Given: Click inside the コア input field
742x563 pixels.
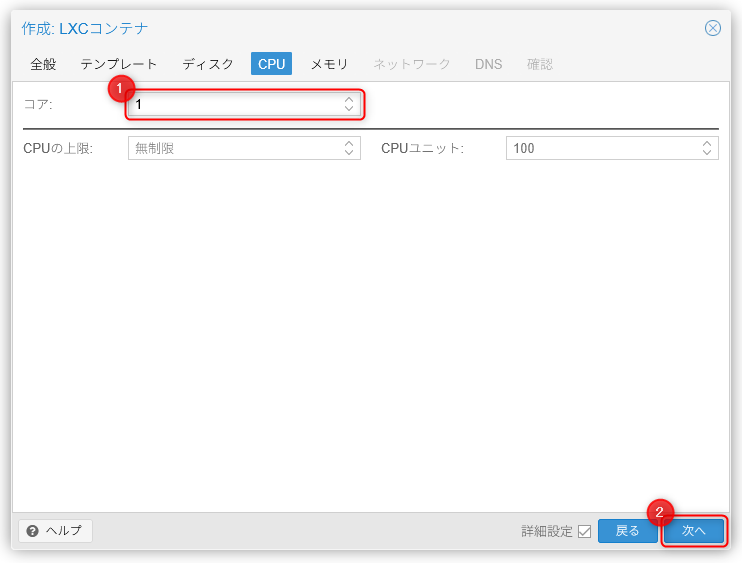Looking at the screenshot, I should pos(235,104).
